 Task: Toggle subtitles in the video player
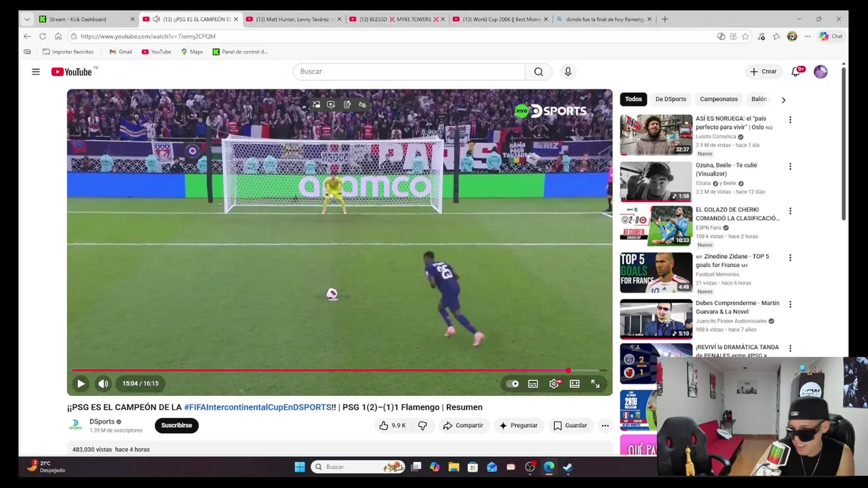[533, 384]
